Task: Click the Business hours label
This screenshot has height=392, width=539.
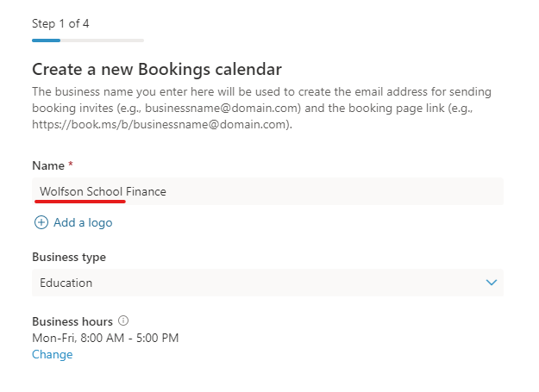Action: (x=72, y=320)
